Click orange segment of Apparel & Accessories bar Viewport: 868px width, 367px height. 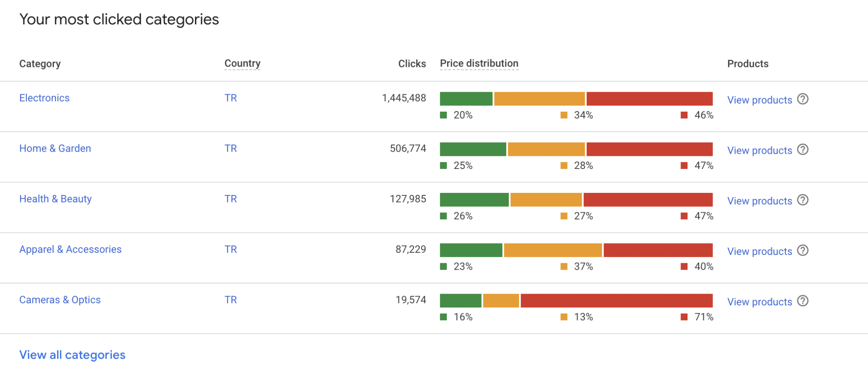(x=553, y=250)
